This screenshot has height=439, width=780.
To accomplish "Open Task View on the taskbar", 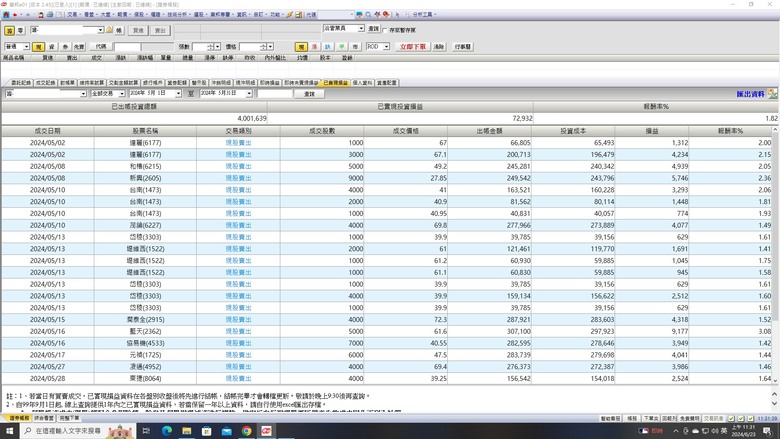I will [146, 431].
